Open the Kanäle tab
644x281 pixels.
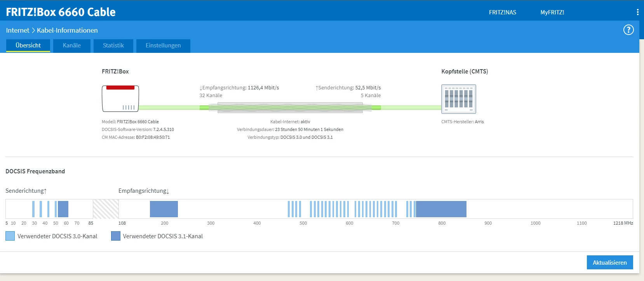pyautogui.click(x=72, y=45)
